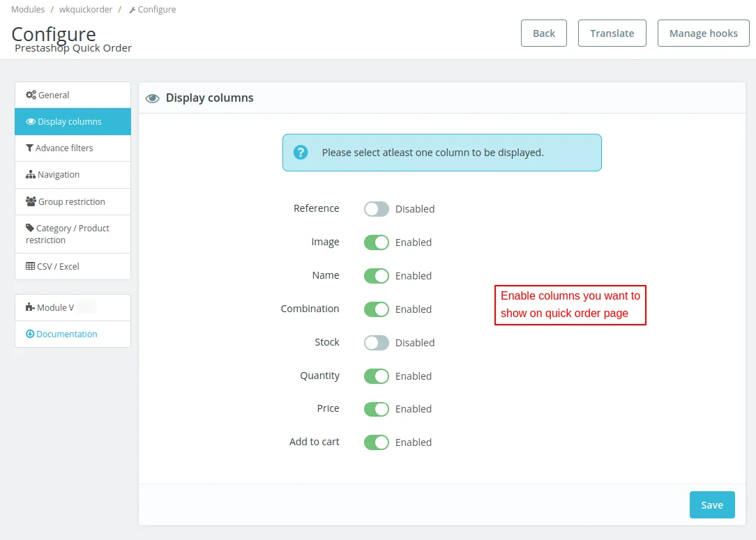Save the display column settings

tap(712, 505)
